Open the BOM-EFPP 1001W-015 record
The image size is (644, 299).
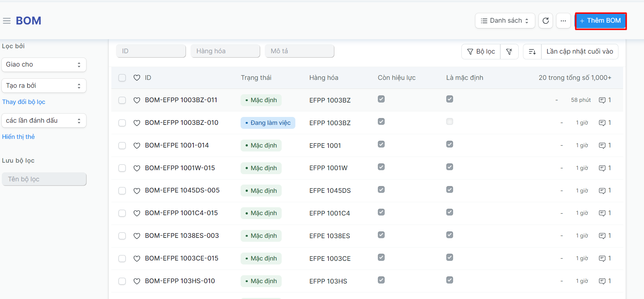(x=180, y=168)
